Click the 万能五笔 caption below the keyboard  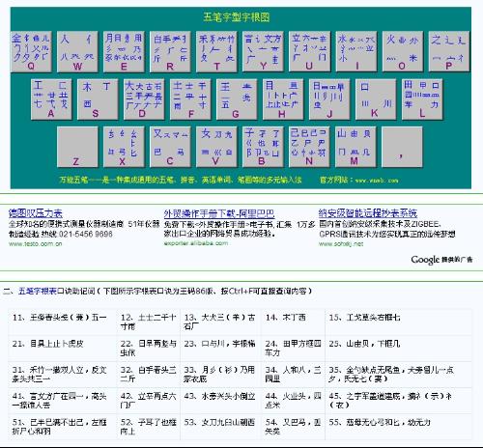[x=181, y=180]
